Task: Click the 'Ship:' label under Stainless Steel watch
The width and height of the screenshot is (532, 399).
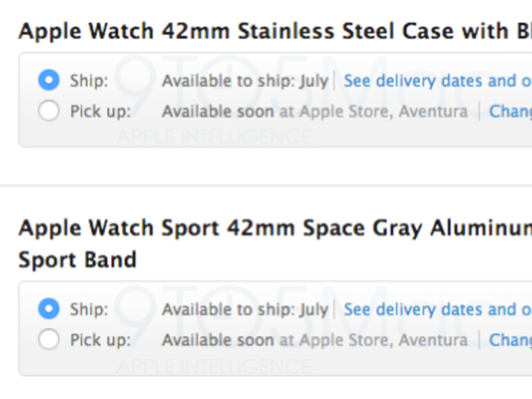Action: (x=89, y=81)
